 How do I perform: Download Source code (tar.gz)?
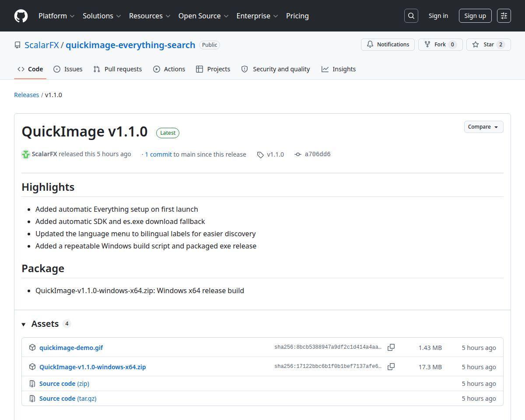(x=68, y=399)
